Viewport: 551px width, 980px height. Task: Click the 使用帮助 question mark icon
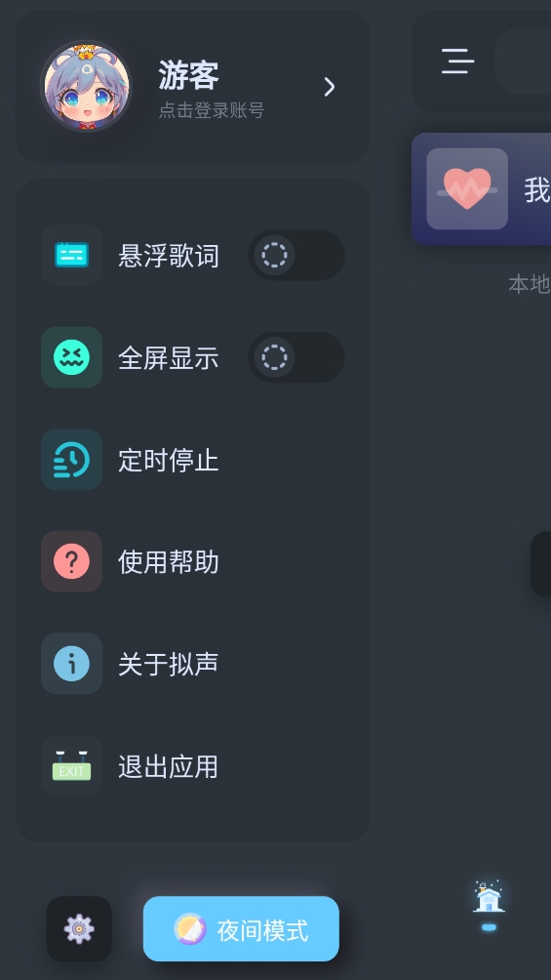(x=71, y=561)
